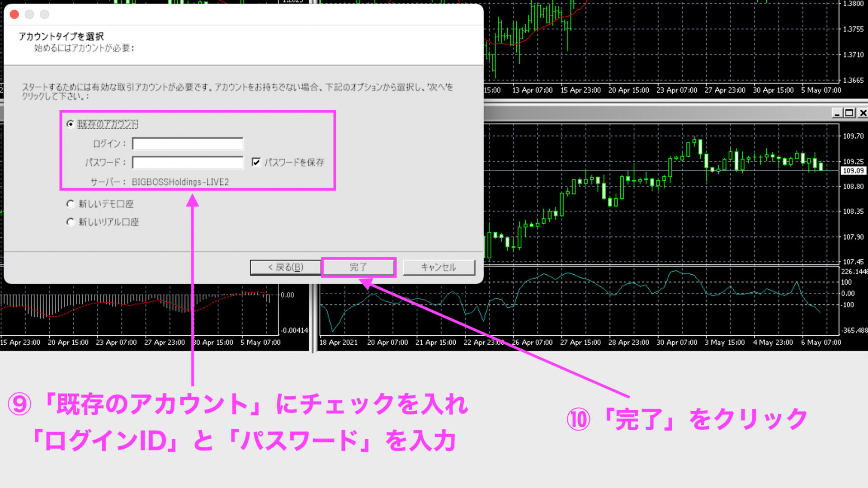The height and width of the screenshot is (488, 868).
Task: Click the third gray dialog title-bar button
Action: tap(44, 14)
